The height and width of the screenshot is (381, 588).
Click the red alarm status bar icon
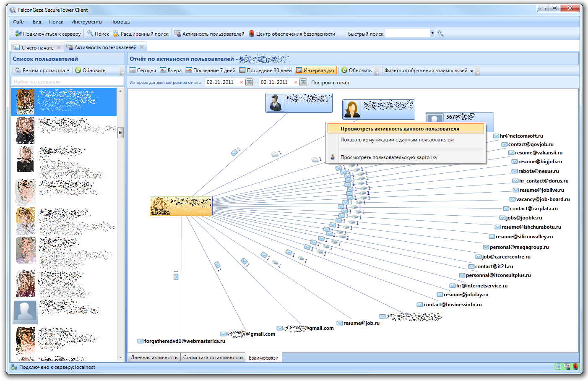575,367
